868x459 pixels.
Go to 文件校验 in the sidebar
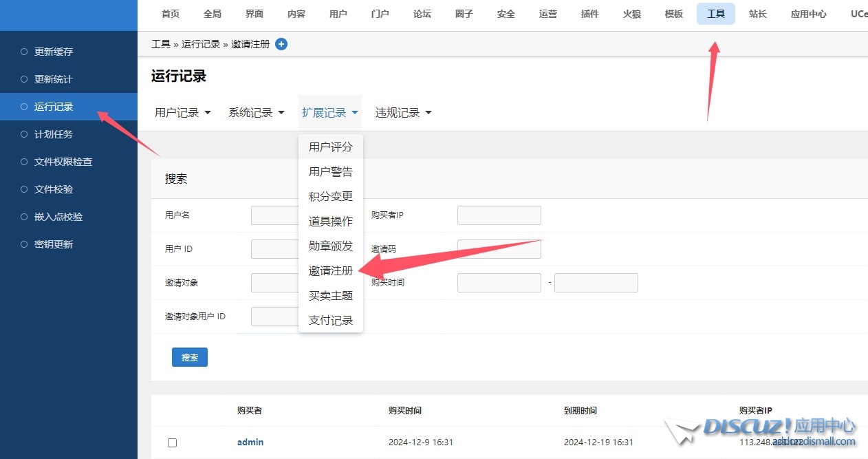point(54,189)
